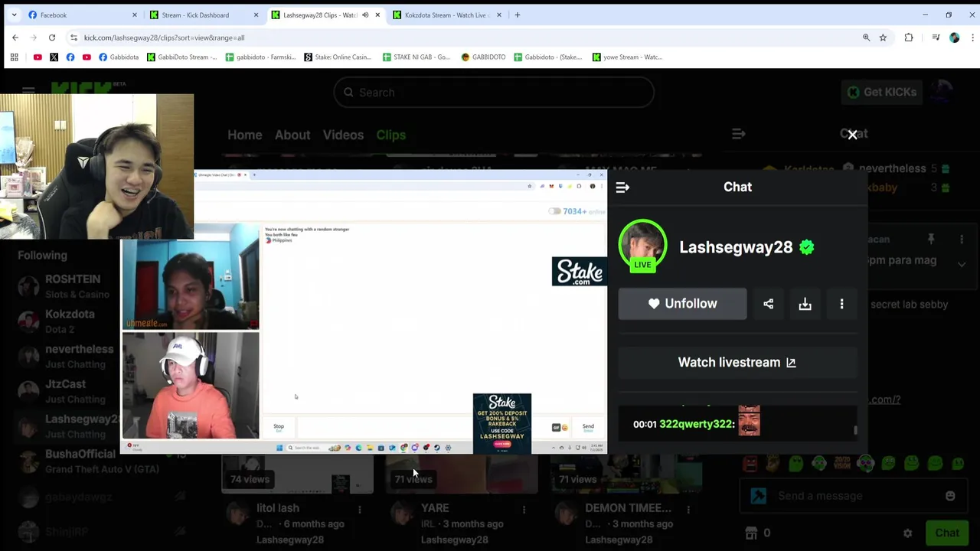Viewport: 980px width, 551px height.
Task: Download the clip with the download icon
Action: coord(805,304)
